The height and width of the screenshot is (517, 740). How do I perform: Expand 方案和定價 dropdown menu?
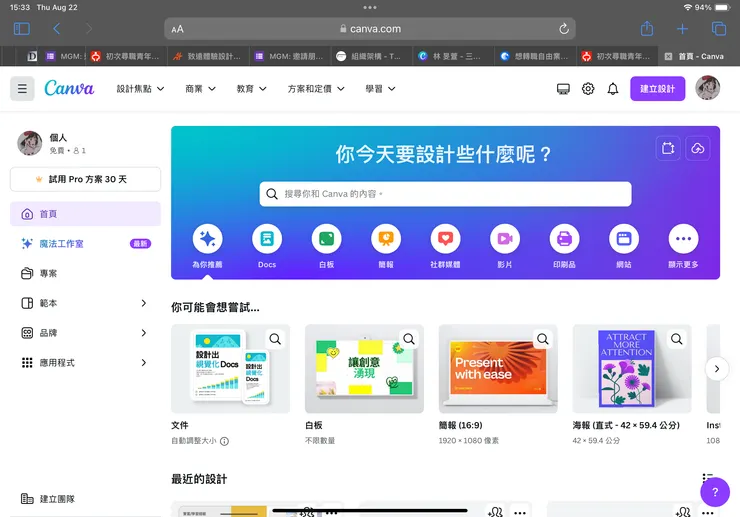pos(316,89)
